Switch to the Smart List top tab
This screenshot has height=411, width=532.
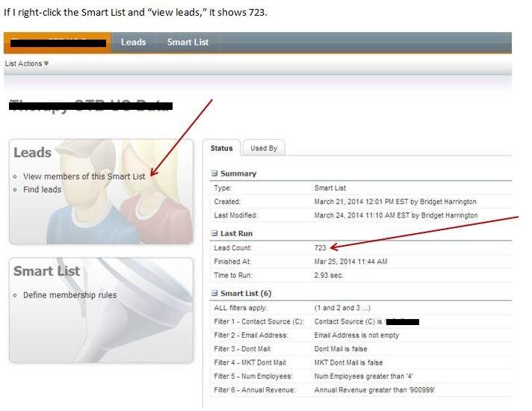pyautogui.click(x=188, y=43)
